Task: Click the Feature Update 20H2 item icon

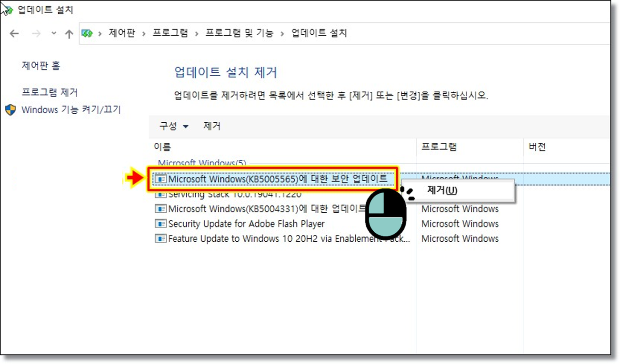Action: click(x=160, y=238)
